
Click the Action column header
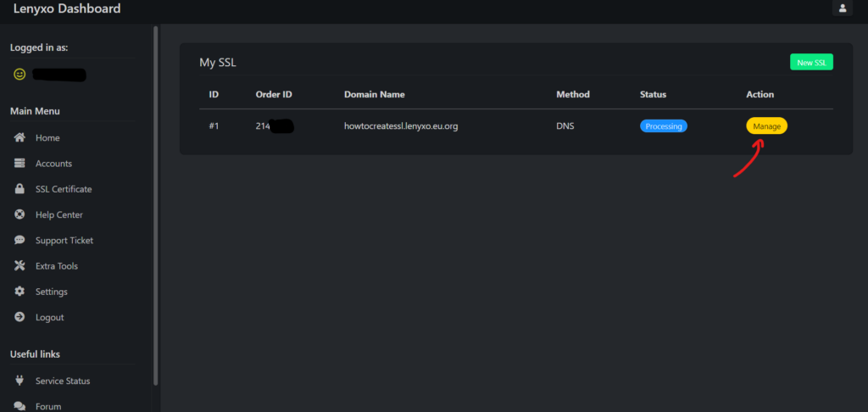(x=760, y=95)
